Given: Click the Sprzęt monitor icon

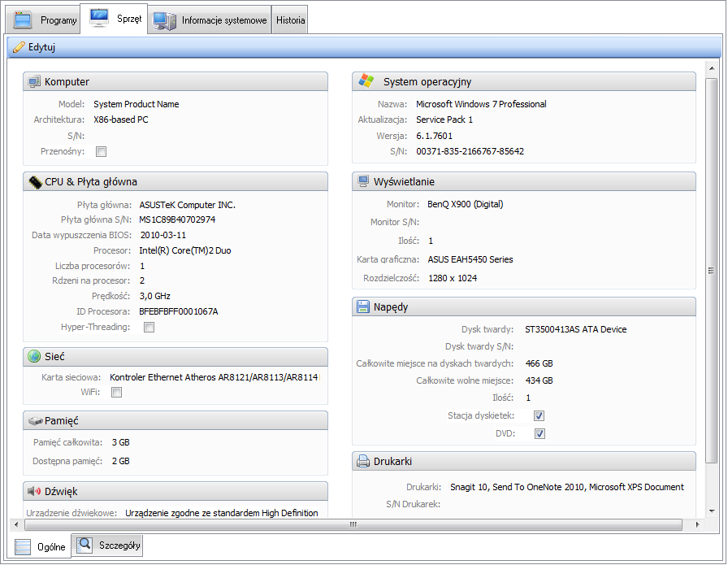Looking at the screenshot, I should pyautogui.click(x=99, y=18).
